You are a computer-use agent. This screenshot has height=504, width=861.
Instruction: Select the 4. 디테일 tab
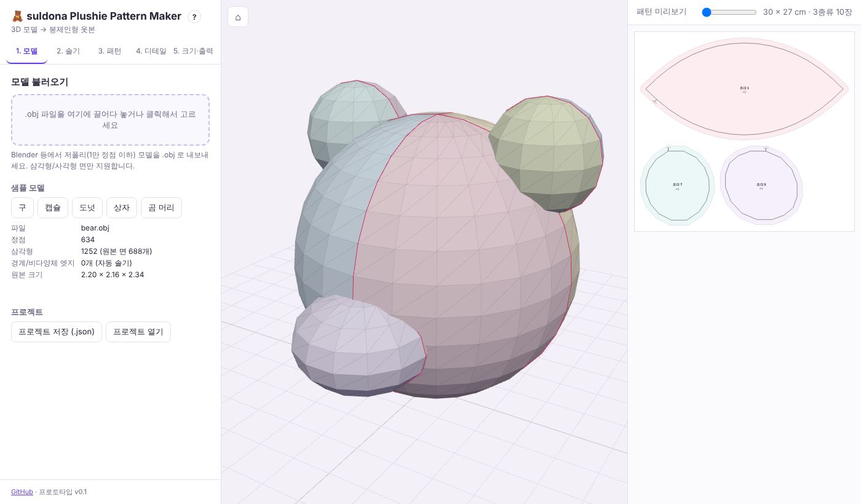click(151, 51)
